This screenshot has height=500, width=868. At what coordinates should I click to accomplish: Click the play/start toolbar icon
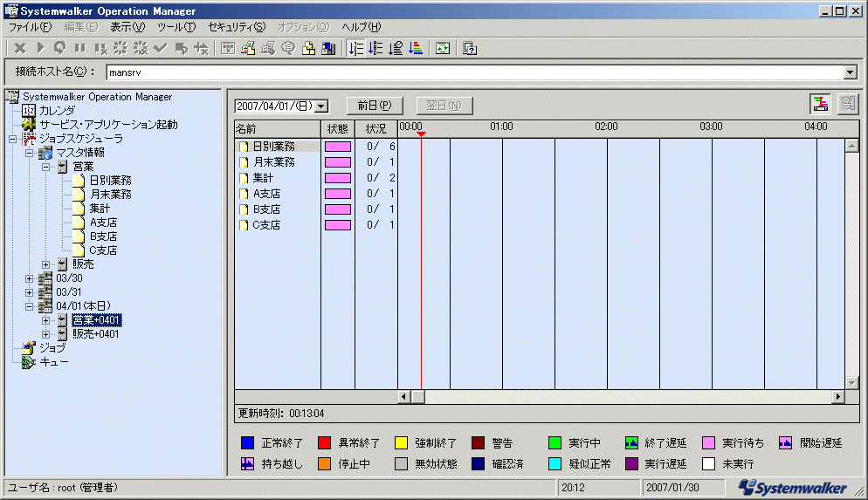[40, 49]
